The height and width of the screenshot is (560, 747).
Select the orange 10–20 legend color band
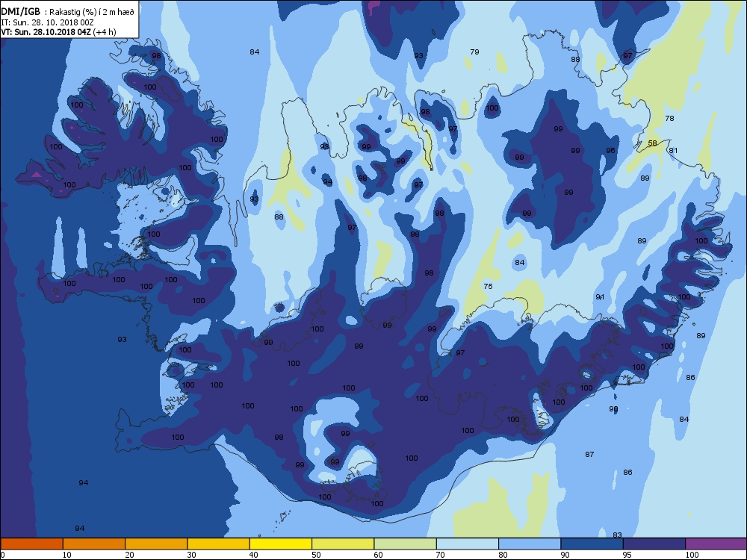coord(94,544)
